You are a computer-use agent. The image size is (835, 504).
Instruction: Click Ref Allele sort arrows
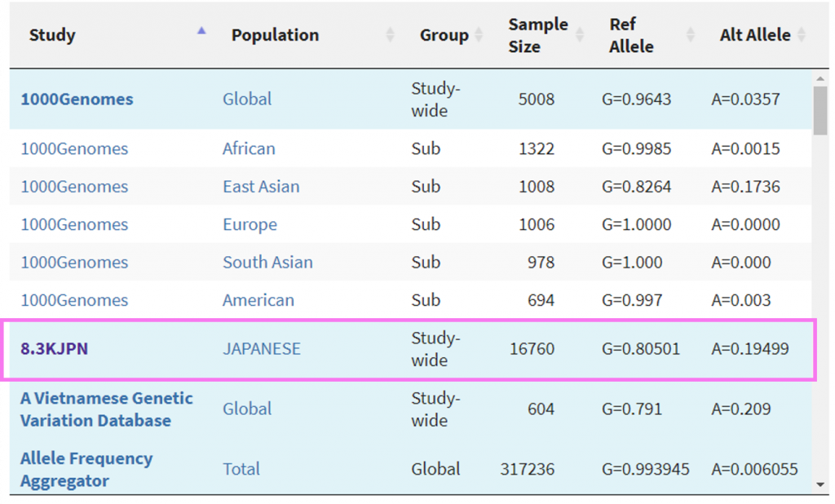point(690,34)
